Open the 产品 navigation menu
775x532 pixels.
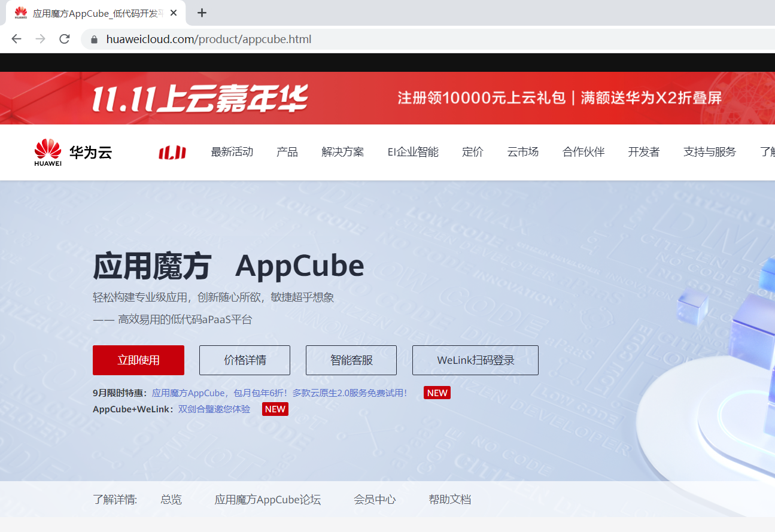tap(287, 152)
